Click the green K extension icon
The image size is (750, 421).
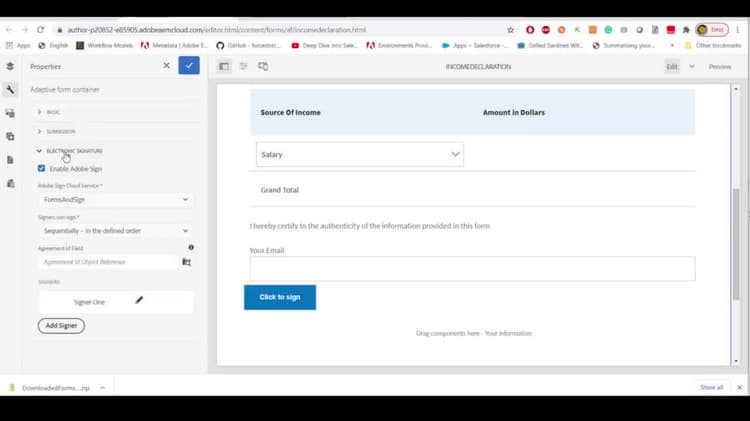tap(577, 30)
